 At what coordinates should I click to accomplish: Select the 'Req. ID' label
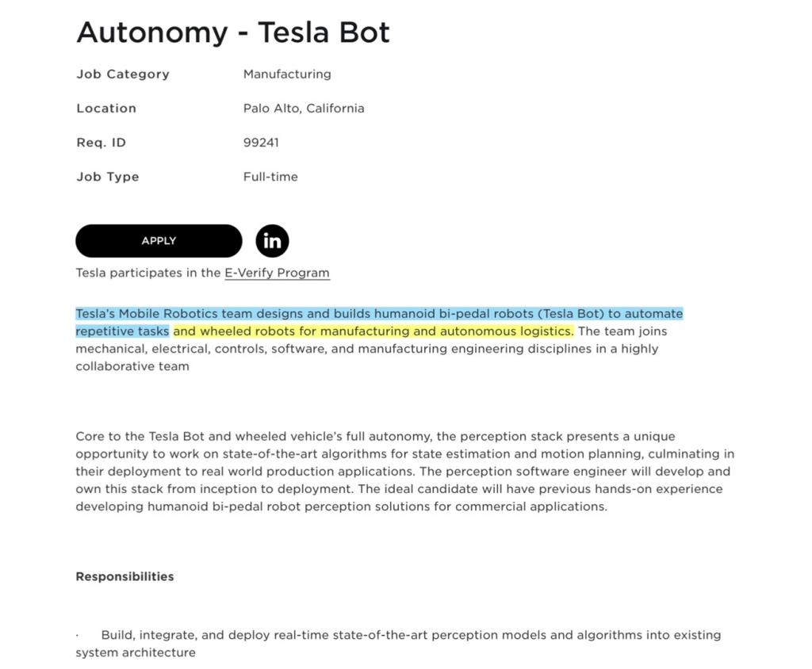[x=101, y=143]
